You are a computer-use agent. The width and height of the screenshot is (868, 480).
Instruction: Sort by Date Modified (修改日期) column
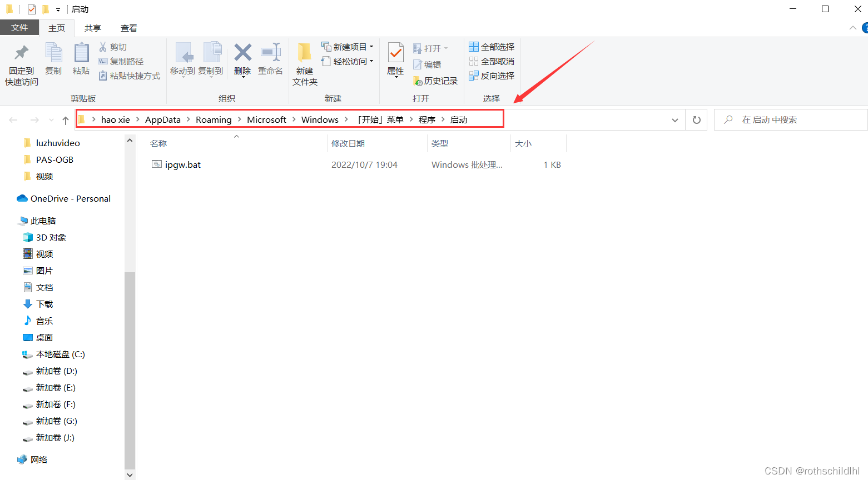378,143
